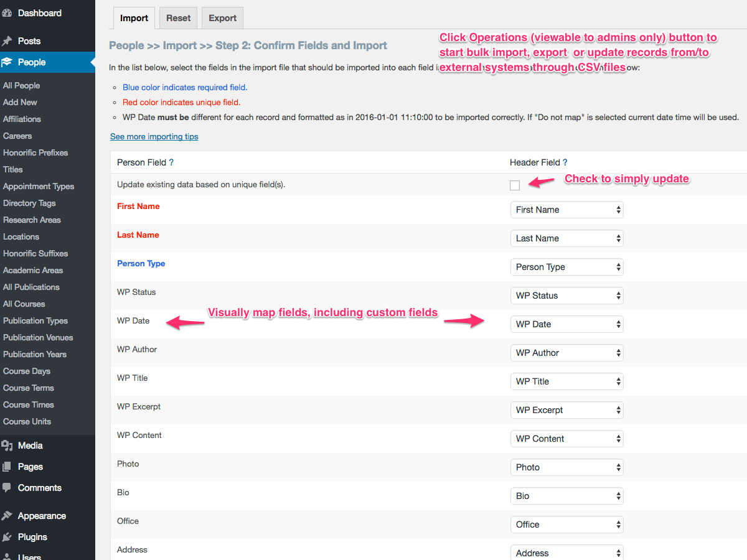Click the Person Field help question mark
Viewport: 747px width, 560px height.
[171, 162]
